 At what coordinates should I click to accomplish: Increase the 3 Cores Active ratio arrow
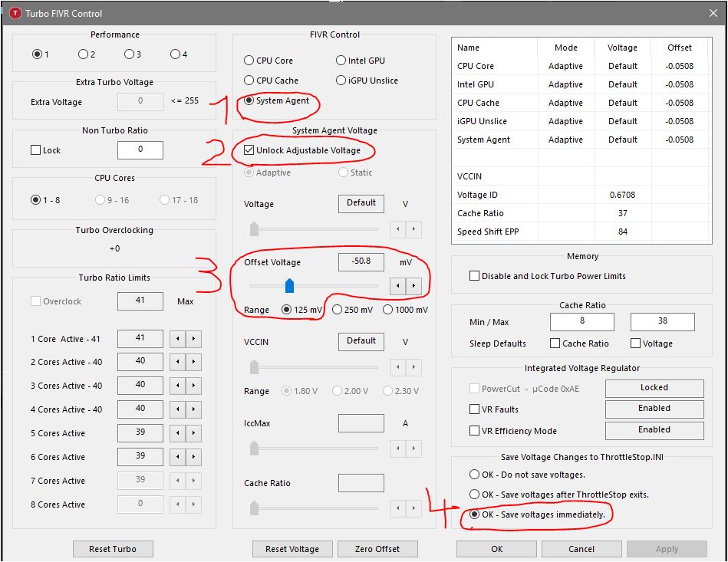coord(193,386)
